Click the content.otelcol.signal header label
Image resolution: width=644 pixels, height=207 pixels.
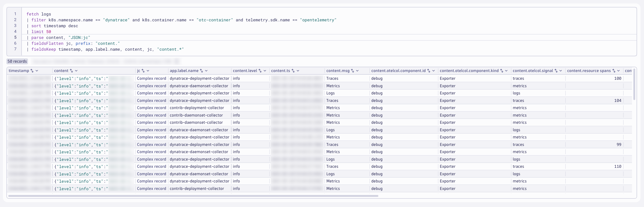[x=533, y=71]
